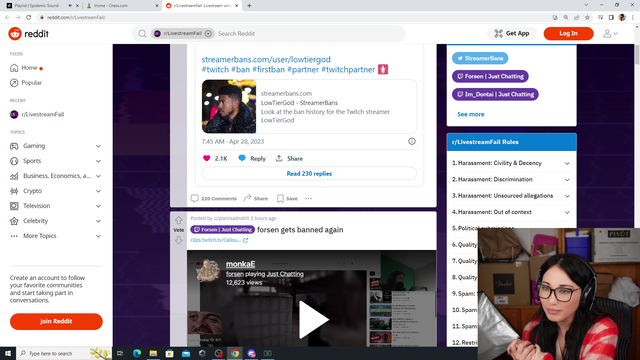Open forsen gets banned again title

point(300,230)
